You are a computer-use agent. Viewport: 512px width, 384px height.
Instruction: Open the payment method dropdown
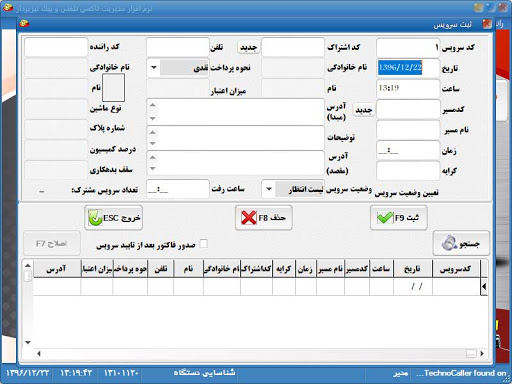(x=154, y=68)
